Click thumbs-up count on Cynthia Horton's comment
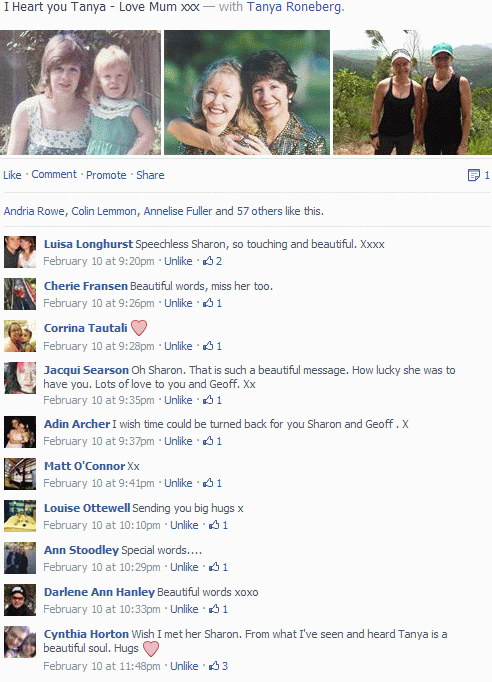Viewport: 492px width, 682px height. pos(225,666)
